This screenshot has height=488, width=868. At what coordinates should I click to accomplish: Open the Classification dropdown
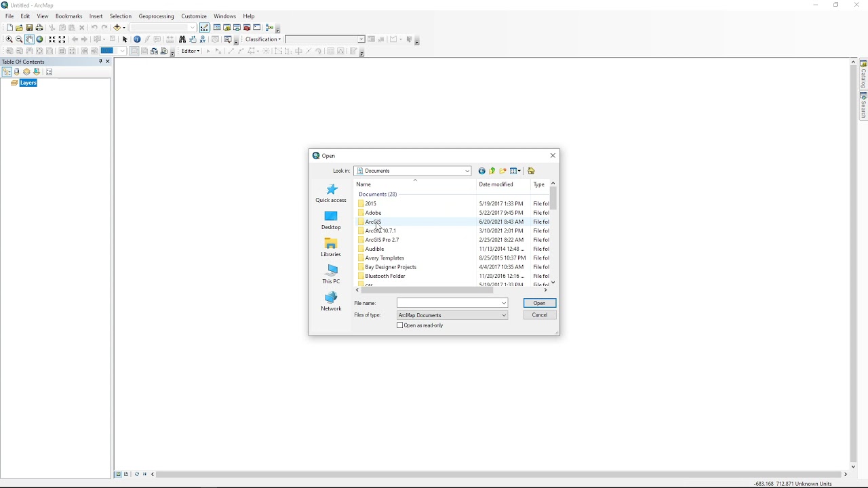coord(263,39)
